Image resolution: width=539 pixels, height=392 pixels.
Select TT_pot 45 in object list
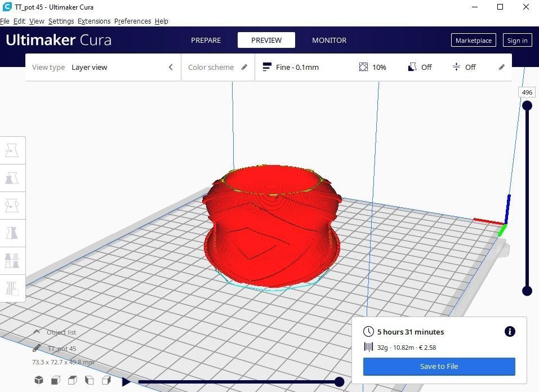pos(62,348)
